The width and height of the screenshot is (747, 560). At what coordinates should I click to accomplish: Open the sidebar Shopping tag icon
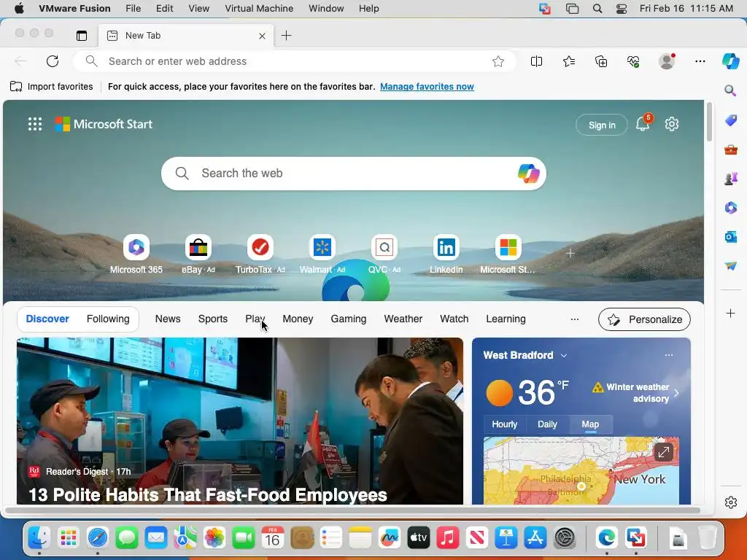pos(731,120)
